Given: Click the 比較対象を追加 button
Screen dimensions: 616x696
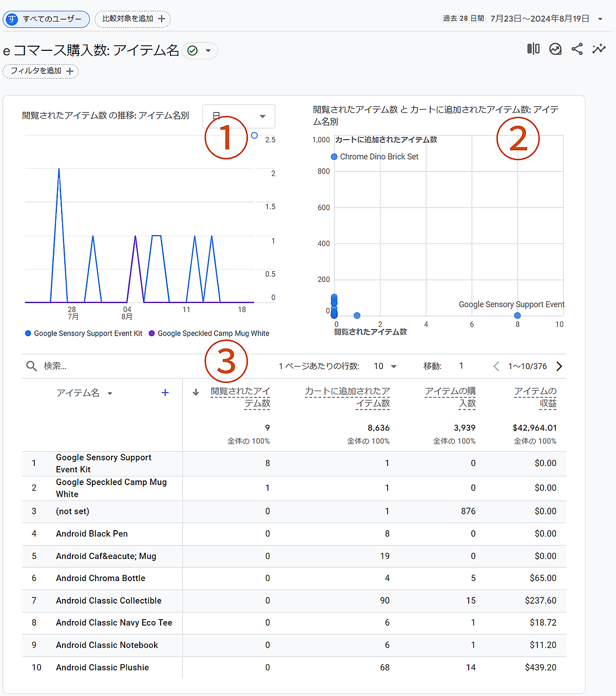Looking at the screenshot, I should point(133,19).
